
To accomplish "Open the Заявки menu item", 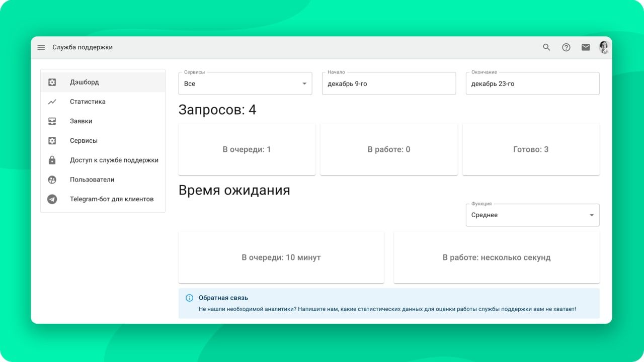I will (x=103, y=121).
